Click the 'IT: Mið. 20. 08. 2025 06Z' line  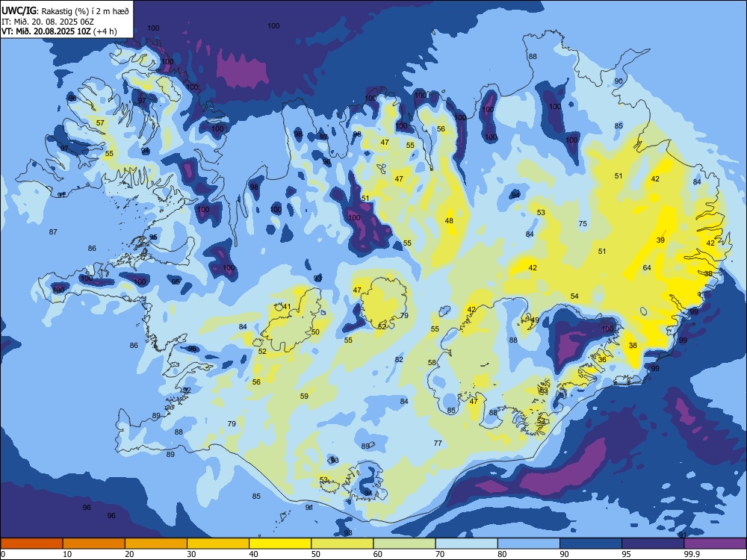46,22
